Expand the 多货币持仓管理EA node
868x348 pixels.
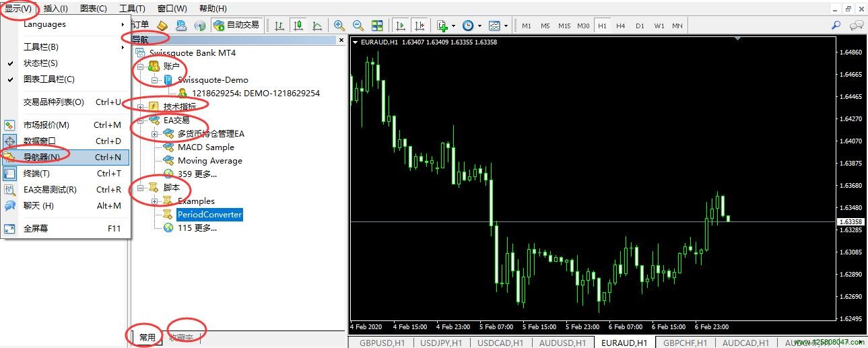(155, 133)
